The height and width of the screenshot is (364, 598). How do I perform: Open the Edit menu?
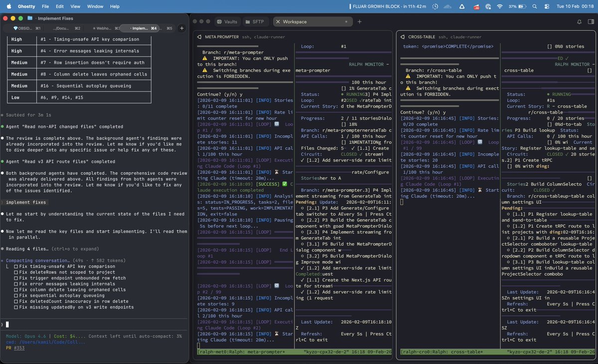[60, 6]
